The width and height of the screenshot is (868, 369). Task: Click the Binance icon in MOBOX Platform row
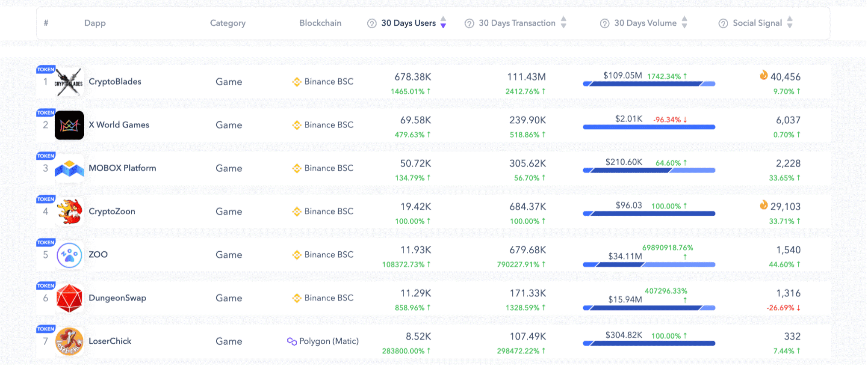click(x=297, y=168)
